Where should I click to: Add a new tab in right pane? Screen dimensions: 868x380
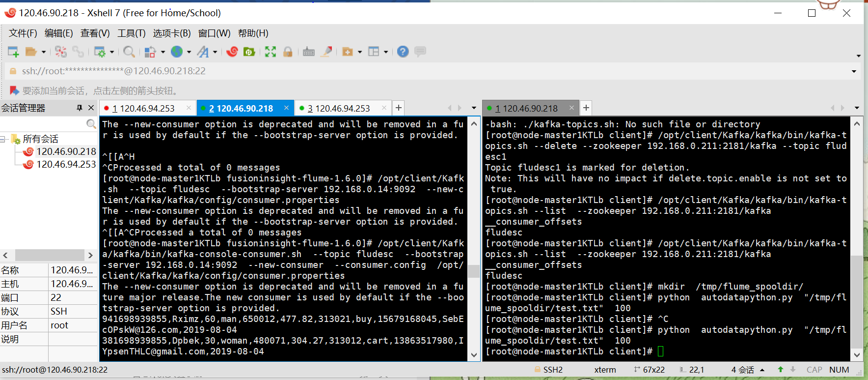[586, 108]
